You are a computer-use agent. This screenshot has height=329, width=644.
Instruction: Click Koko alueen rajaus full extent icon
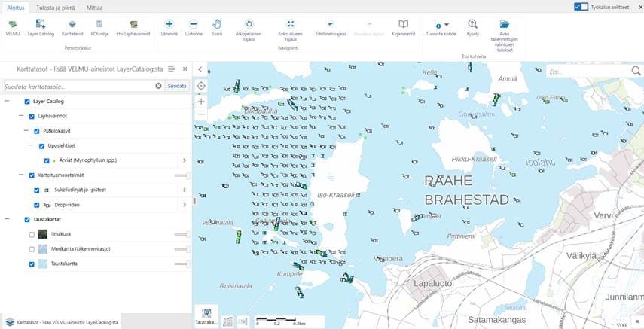click(x=291, y=27)
